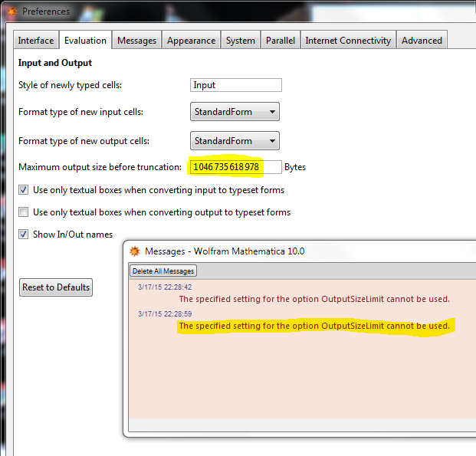The image size is (476, 456).
Task: Open the Advanced tab
Action: [x=422, y=41]
